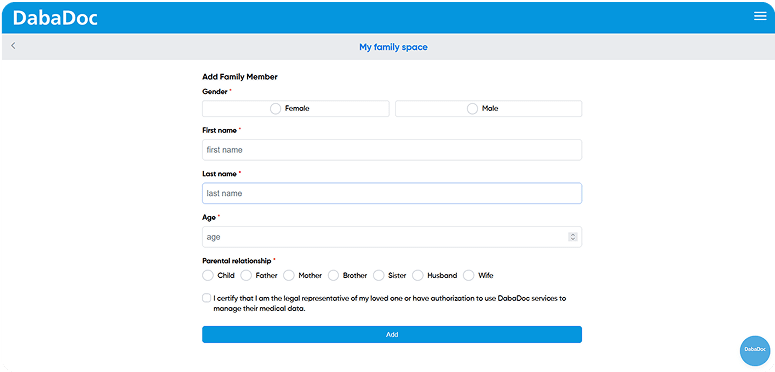
Task: Focus the last name input field
Action: (x=392, y=193)
